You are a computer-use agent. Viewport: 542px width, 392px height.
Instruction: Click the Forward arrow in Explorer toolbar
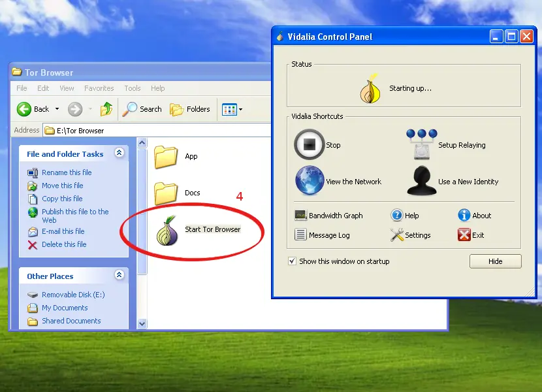pos(75,109)
